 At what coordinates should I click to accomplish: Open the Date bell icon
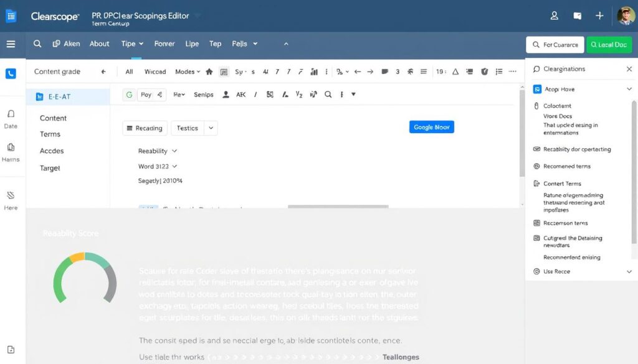click(x=11, y=114)
